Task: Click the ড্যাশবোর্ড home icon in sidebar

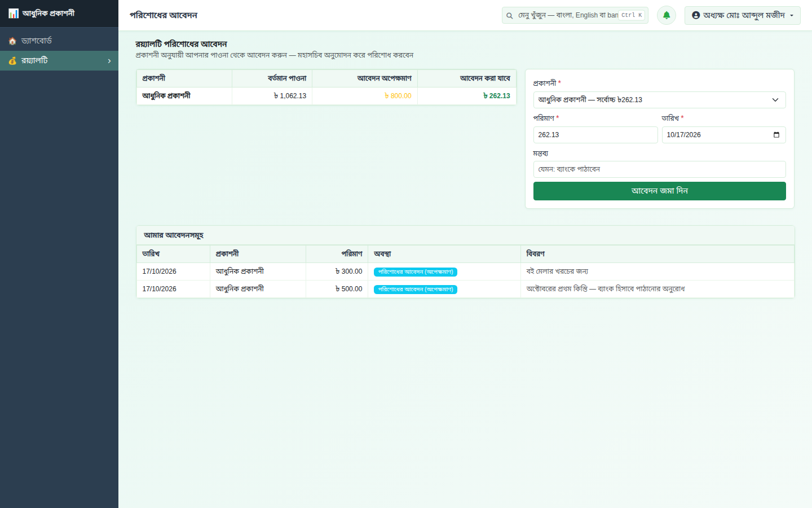Action: [12, 41]
